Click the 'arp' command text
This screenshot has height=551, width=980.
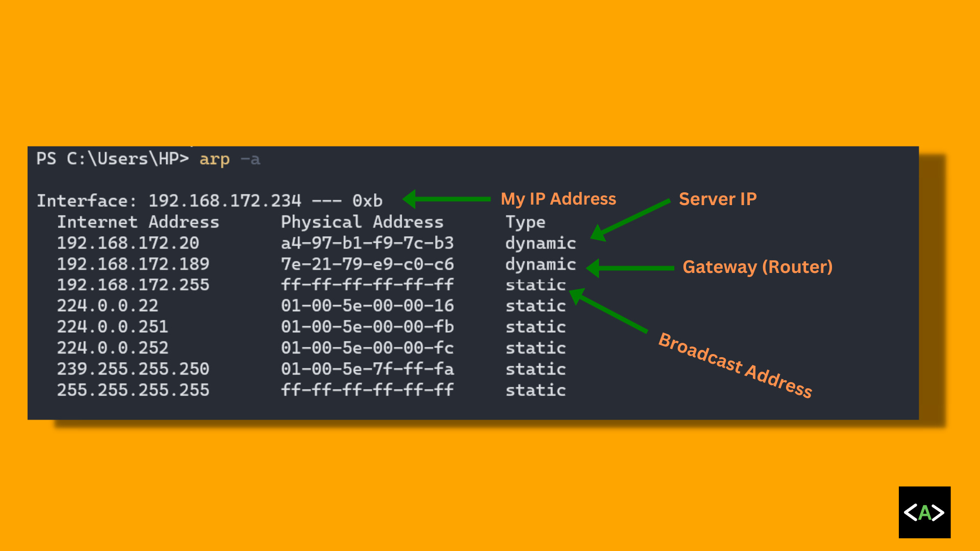click(214, 159)
